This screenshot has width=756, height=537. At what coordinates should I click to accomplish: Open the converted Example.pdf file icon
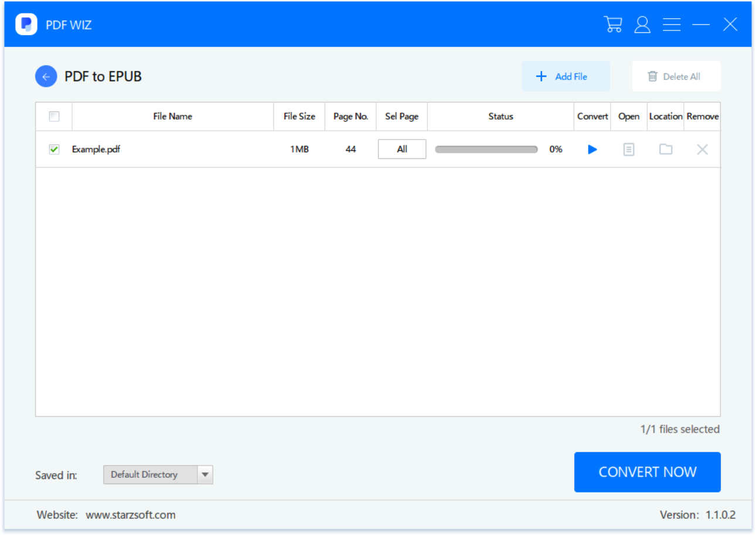tap(628, 149)
